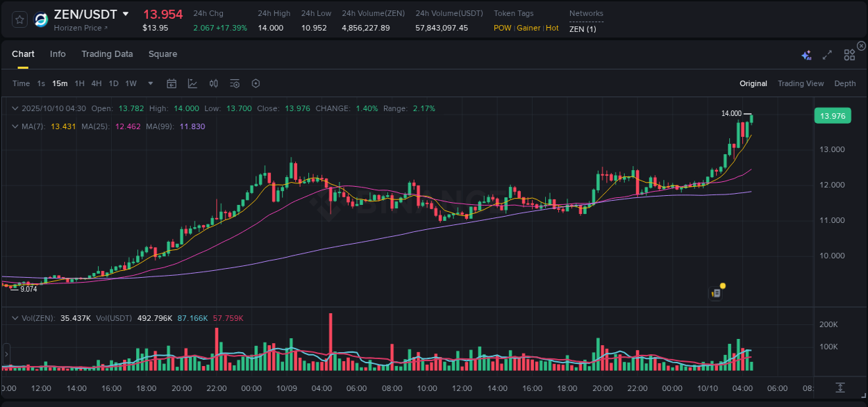868x407 pixels.
Task: Collapse the MA indicators row
Action: [x=15, y=126]
